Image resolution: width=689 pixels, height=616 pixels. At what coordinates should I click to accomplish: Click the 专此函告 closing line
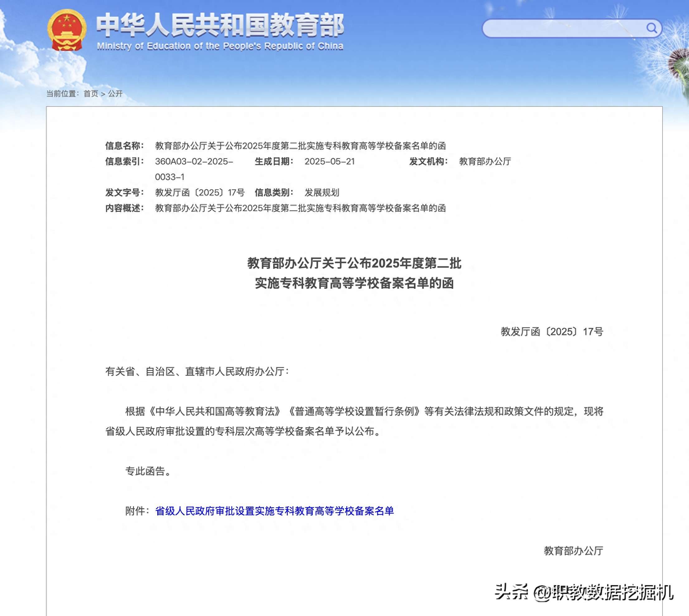pos(148,471)
